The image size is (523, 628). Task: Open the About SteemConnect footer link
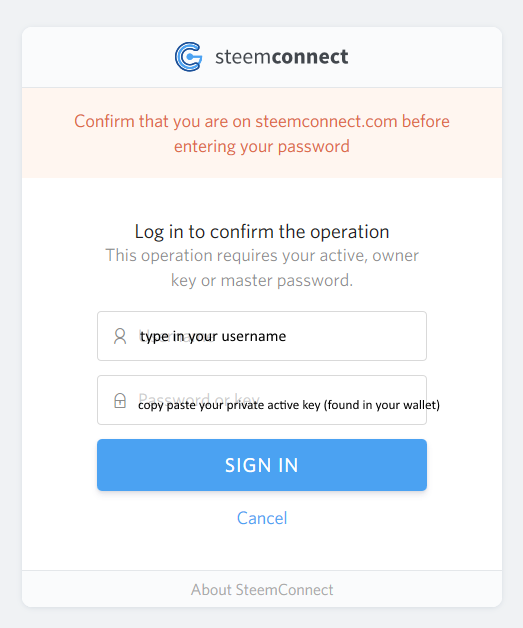(262, 590)
